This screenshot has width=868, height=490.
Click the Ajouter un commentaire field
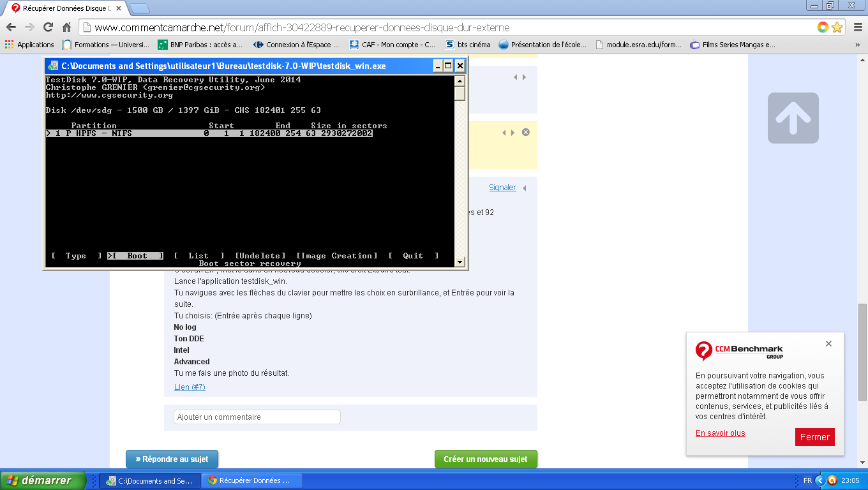click(x=257, y=417)
